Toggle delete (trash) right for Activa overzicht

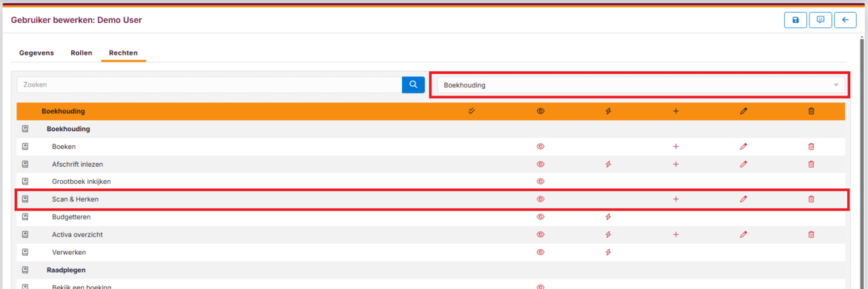(x=812, y=234)
